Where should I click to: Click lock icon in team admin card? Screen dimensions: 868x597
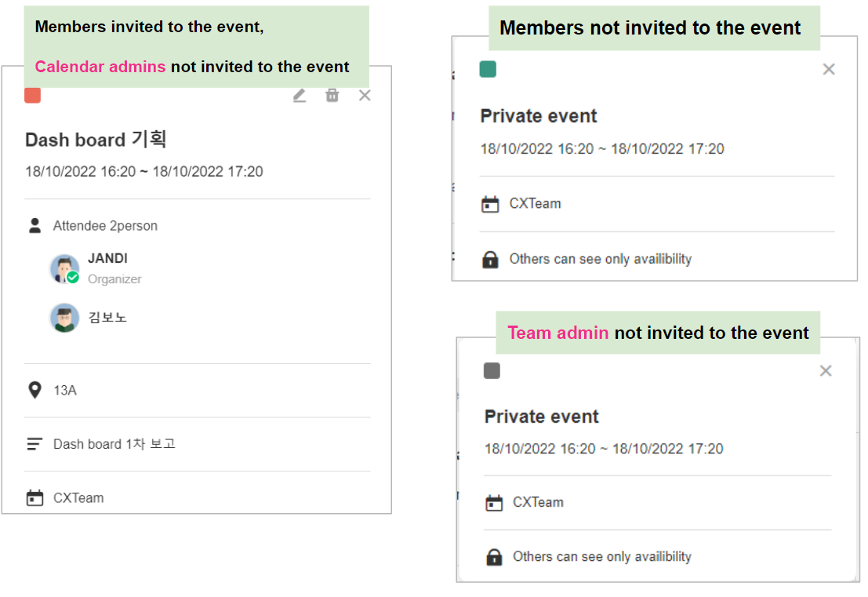point(494,557)
